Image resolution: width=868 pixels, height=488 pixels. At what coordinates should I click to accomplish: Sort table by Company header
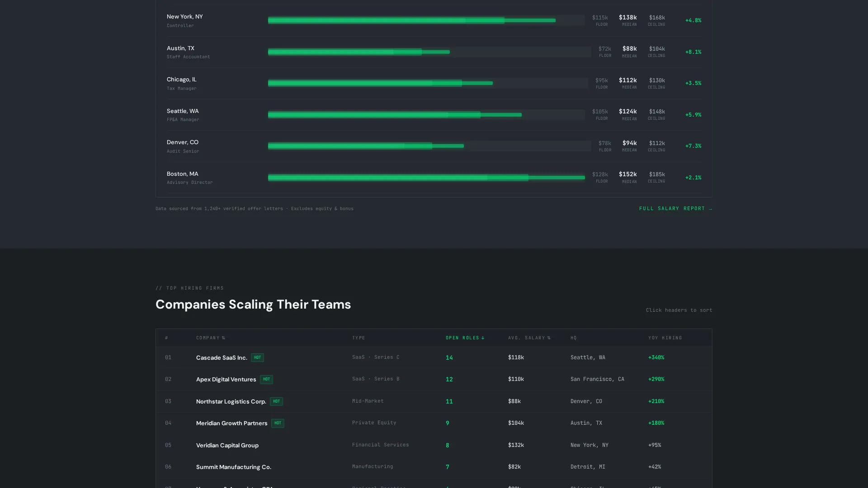click(x=210, y=338)
